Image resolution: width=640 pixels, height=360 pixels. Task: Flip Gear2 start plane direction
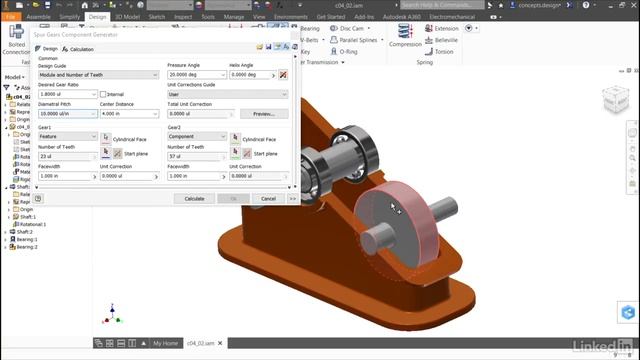pos(247,153)
